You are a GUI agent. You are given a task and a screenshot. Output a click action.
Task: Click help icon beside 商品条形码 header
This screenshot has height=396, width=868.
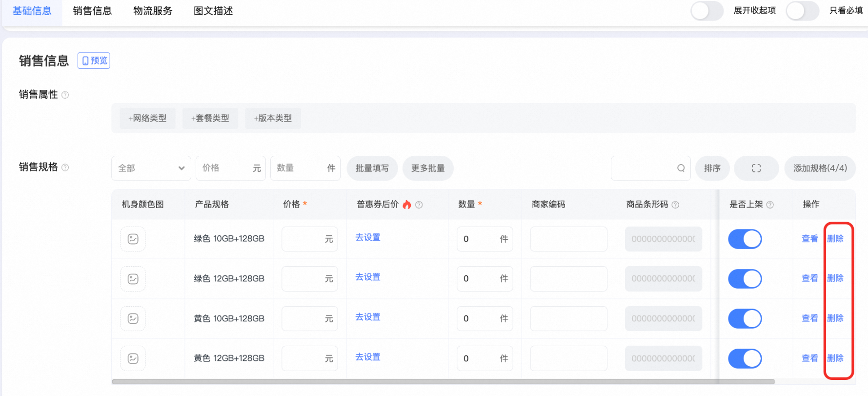[x=675, y=205]
